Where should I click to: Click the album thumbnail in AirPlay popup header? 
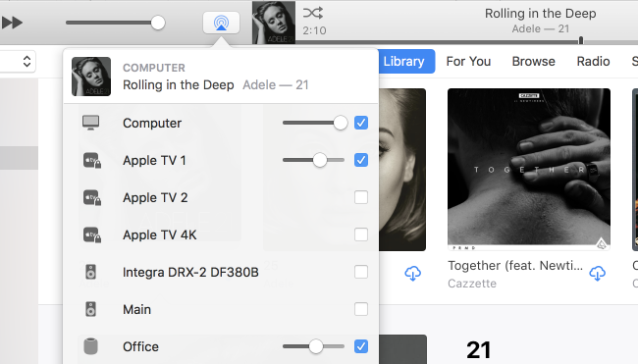(x=91, y=77)
